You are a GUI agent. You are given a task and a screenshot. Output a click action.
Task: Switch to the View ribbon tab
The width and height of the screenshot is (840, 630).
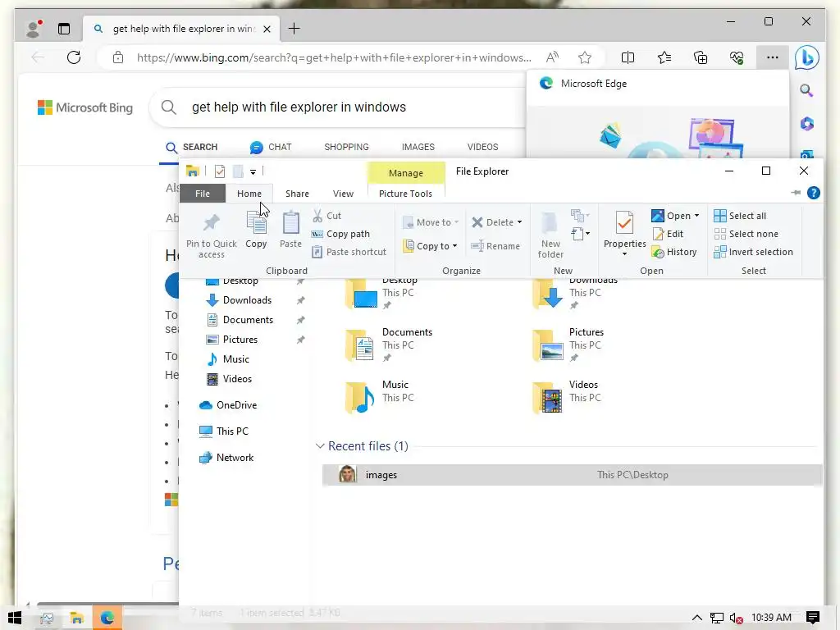coord(343,194)
